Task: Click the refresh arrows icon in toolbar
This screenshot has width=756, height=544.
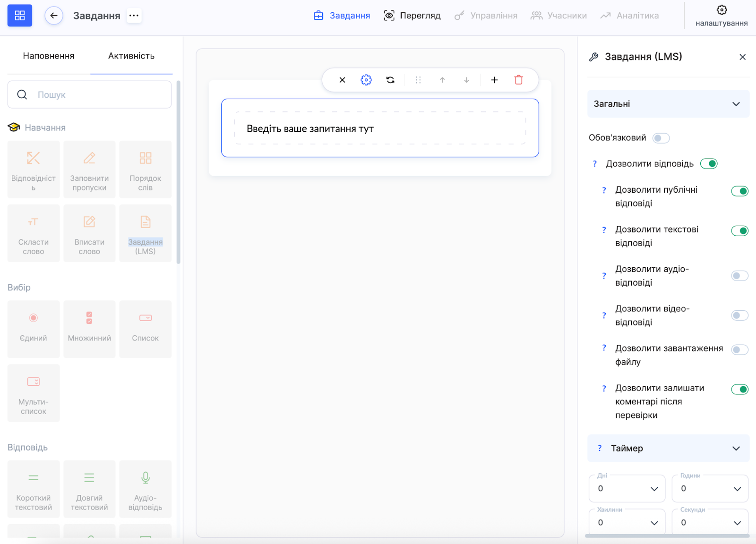Action: click(x=390, y=80)
